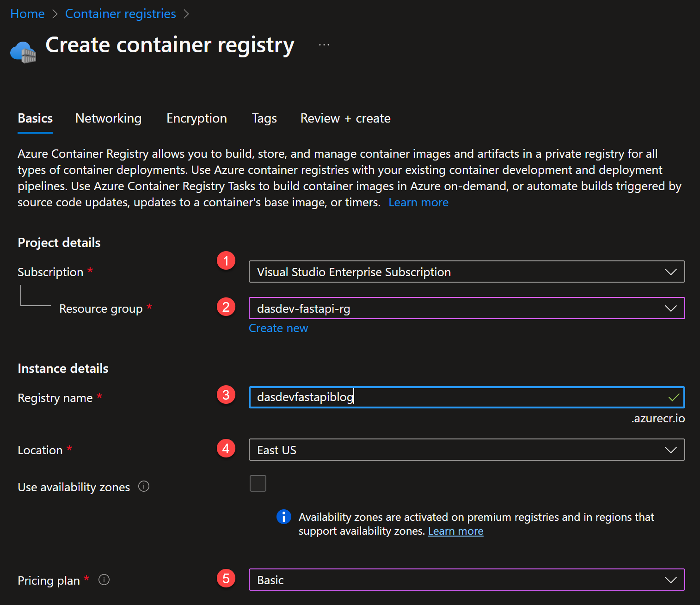Click the blue info icon in the availability message
The width and height of the screenshot is (700, 605).
(284, 517)
